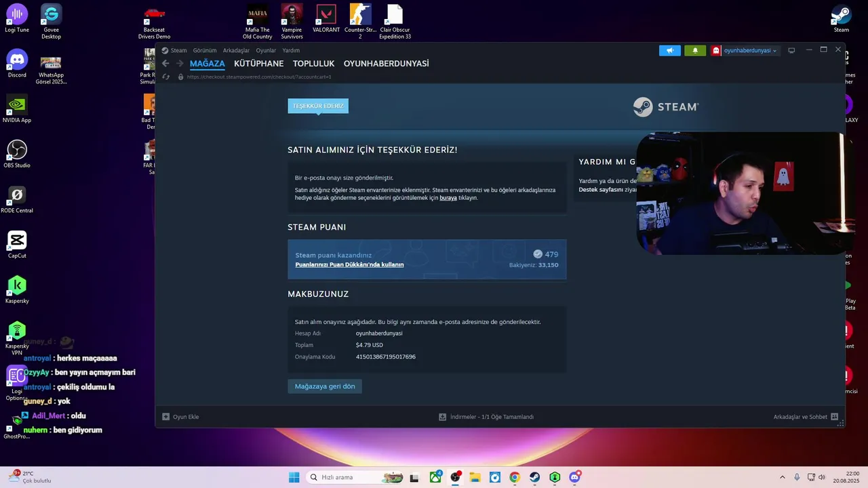Click confirmation code 415013867195017696
Viewport: 868px width, 488px height.
click(386, 357)
